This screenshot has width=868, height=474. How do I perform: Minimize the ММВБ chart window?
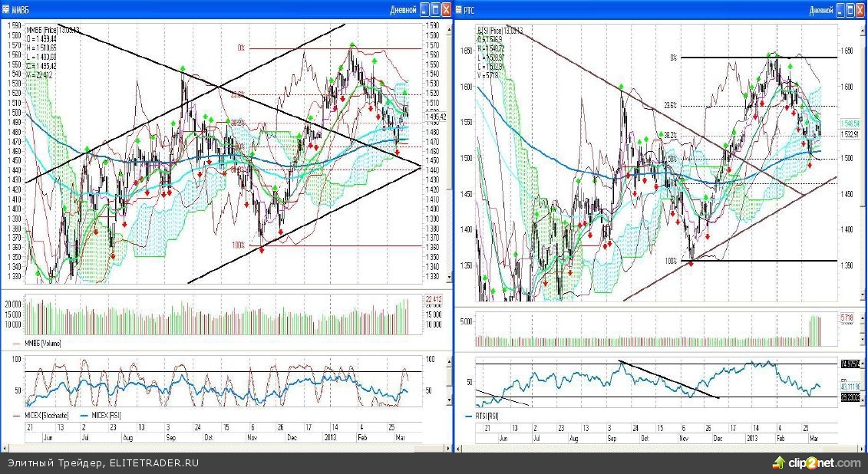[x=424, y=10]
